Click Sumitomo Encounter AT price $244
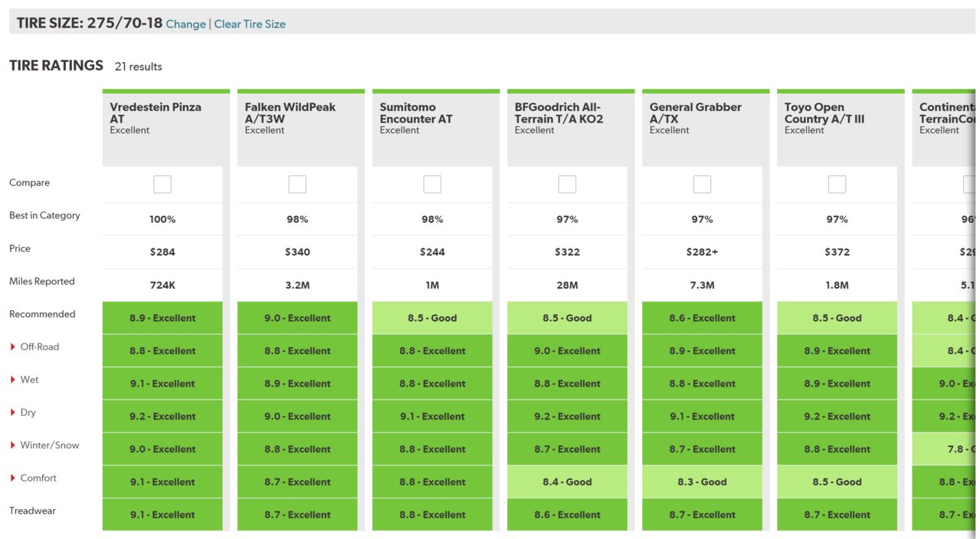Viewport: 980px width, 539px height. point(432,252)
